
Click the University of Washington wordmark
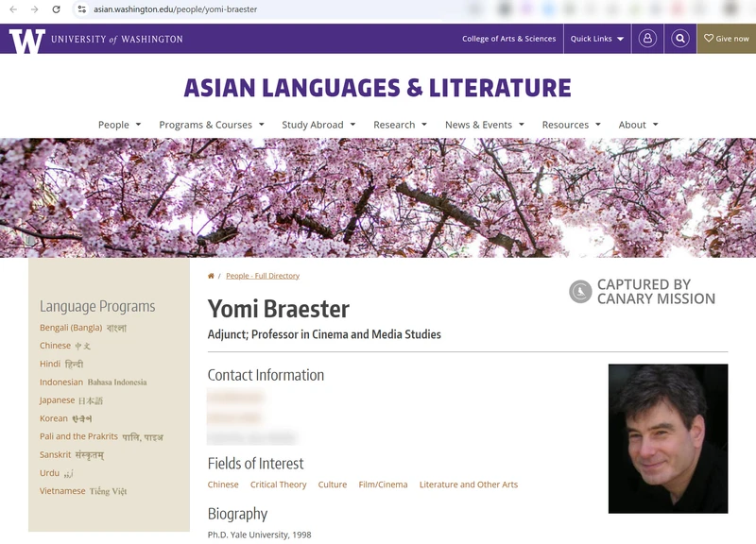tap(117, 39)
